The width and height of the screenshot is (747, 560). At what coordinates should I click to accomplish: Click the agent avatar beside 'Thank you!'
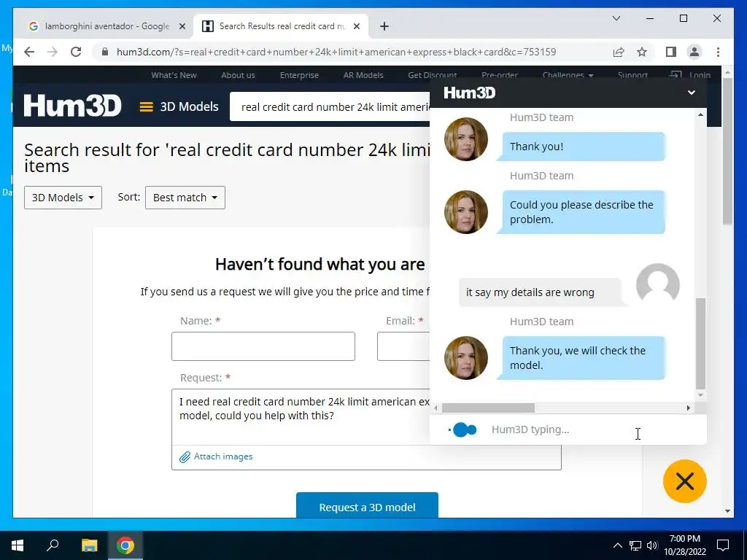coord(466,139)
